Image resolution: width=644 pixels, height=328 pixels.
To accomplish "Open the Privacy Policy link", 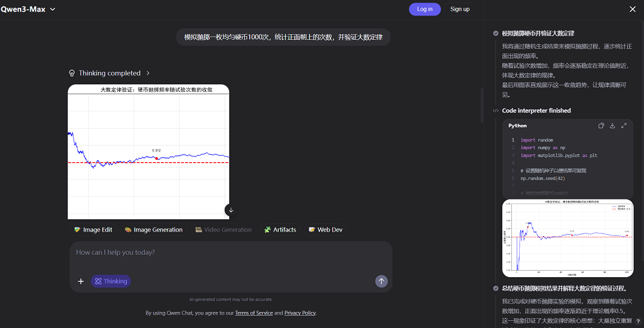I will click(299, 313).
